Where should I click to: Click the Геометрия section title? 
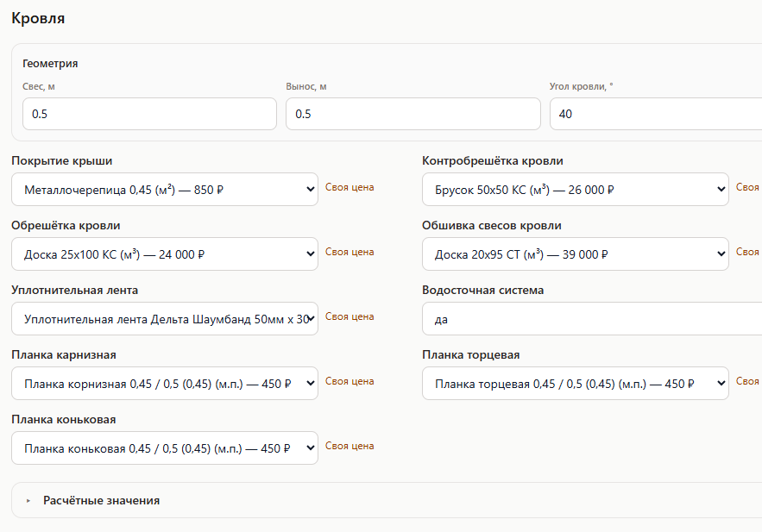[50, 64]
